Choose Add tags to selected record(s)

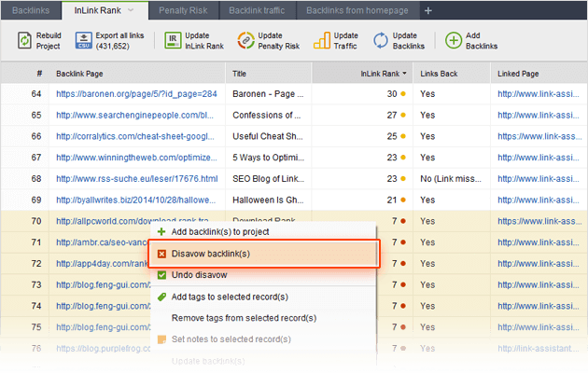tap(230, 297)
